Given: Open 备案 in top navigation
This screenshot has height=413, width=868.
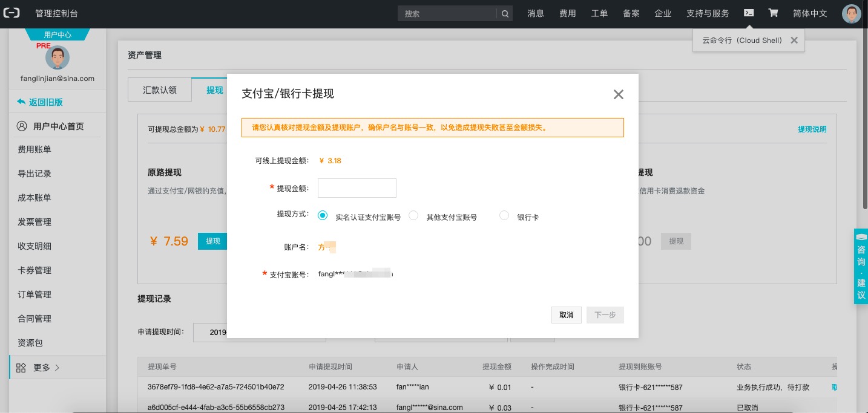Looking at the screenshot, I should [631, 13].
